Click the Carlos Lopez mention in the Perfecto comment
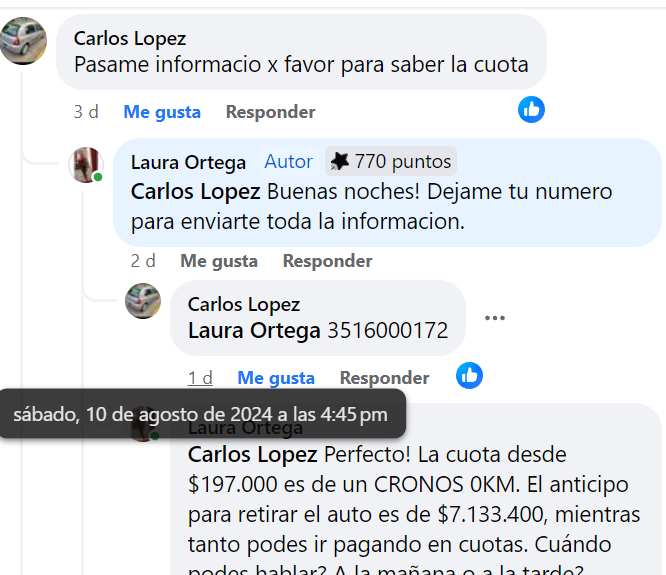This screenshot has width=666, height=575. point(252,455)
